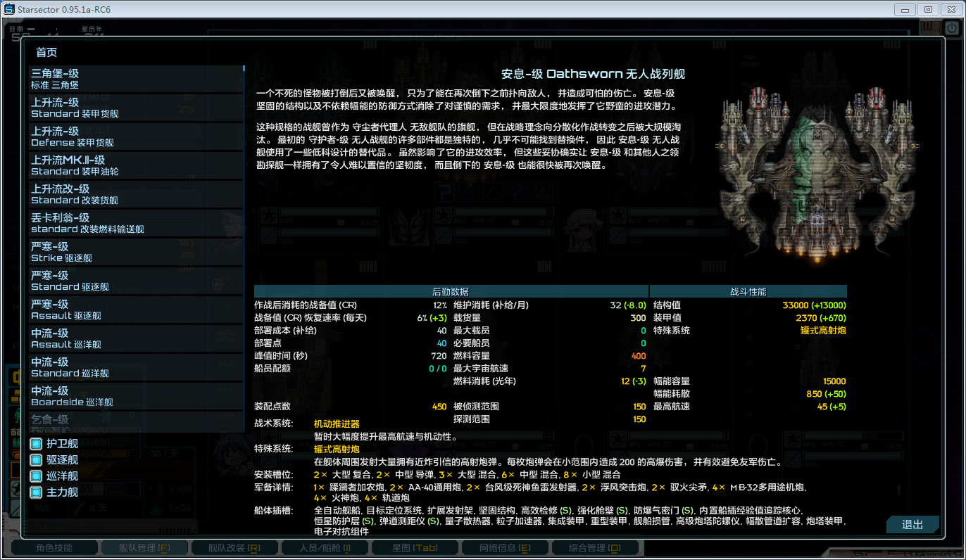
Task: Select the orange fuel icon on the left edge
Action: click(x=15, y=454)
